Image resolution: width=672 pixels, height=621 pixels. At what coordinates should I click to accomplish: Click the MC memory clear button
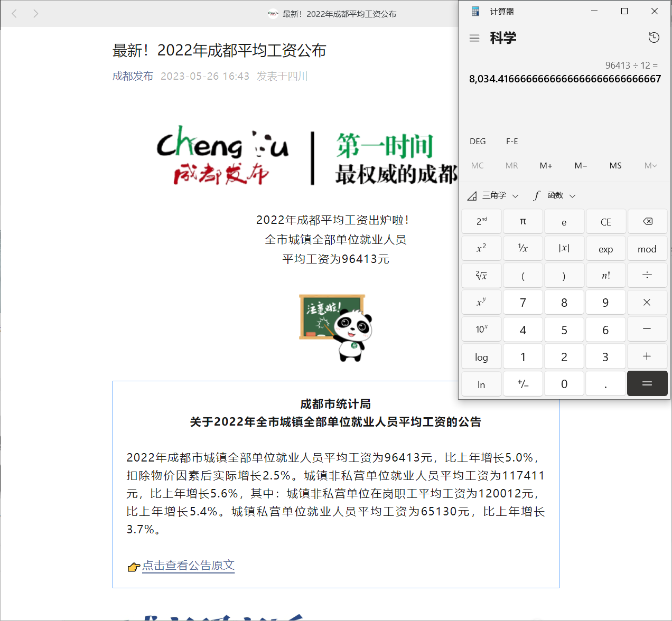point(478,166)
